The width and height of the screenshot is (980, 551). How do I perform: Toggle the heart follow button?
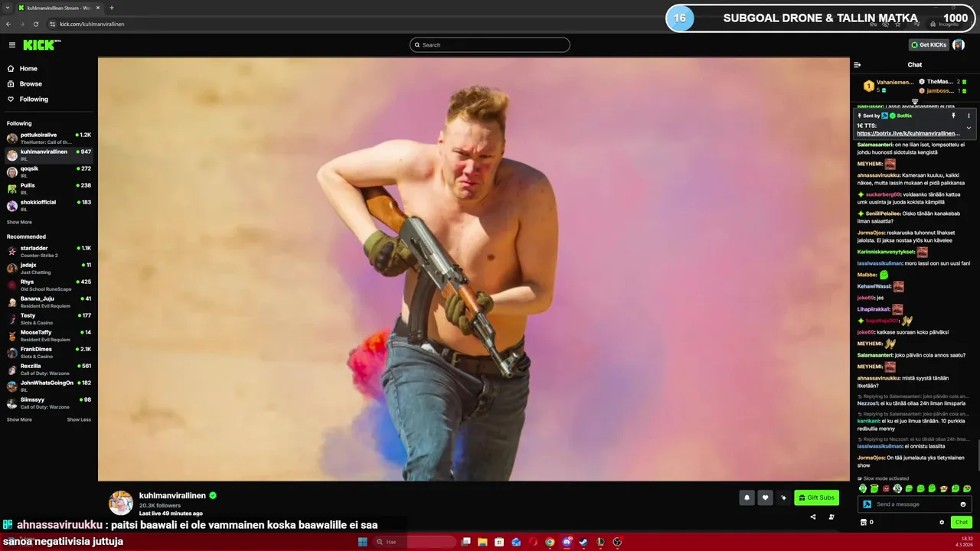[765, 498]
